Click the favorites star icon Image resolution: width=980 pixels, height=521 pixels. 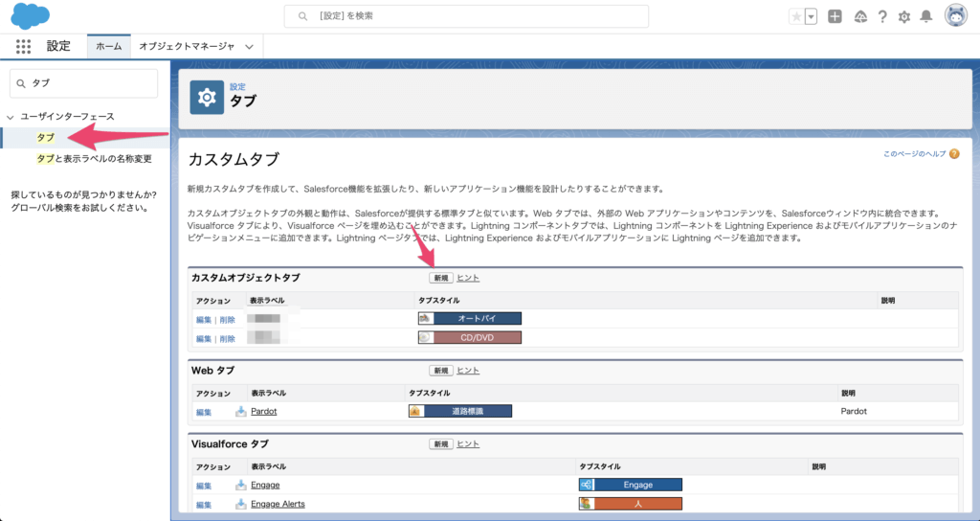click(x=797, y=17)
